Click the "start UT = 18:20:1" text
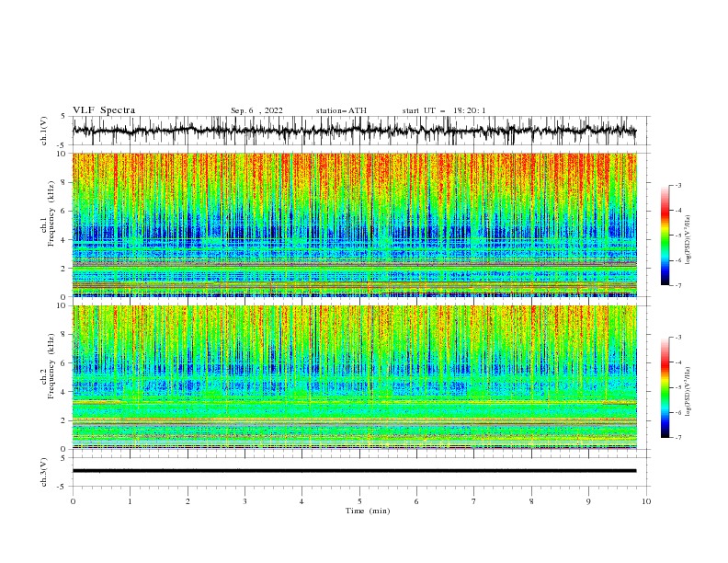 pos(444,110)
